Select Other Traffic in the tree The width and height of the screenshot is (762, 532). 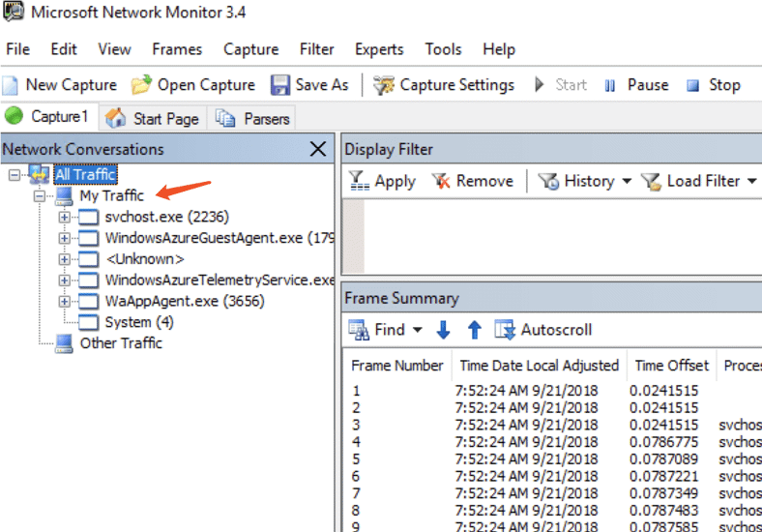click(121, 342)
